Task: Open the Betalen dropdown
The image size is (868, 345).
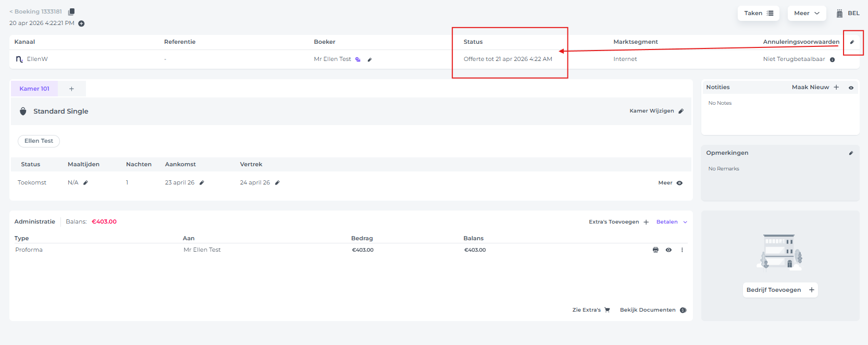Action: point(672,222)
